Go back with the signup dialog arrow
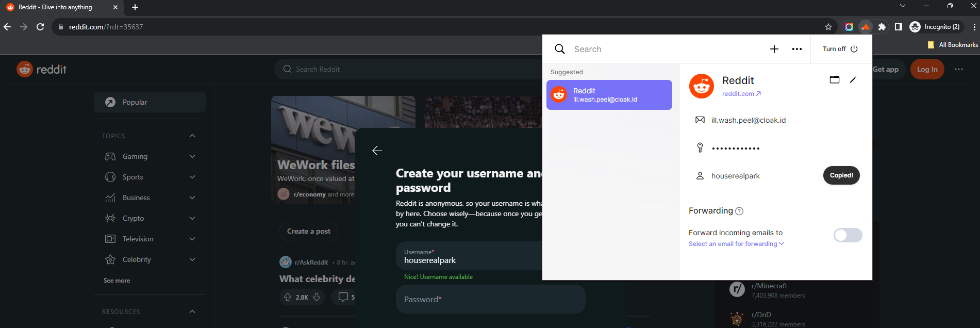 (x=377, y=151)
